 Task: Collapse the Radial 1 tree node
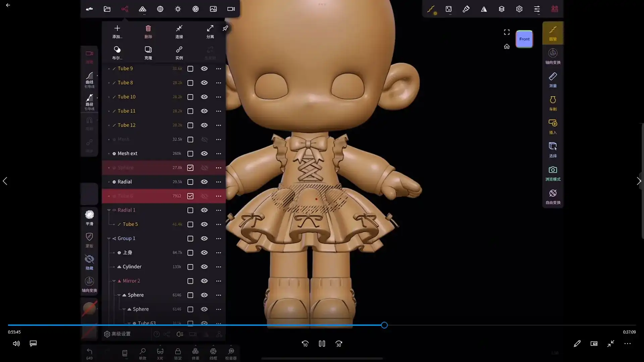[x=109, y=210]
